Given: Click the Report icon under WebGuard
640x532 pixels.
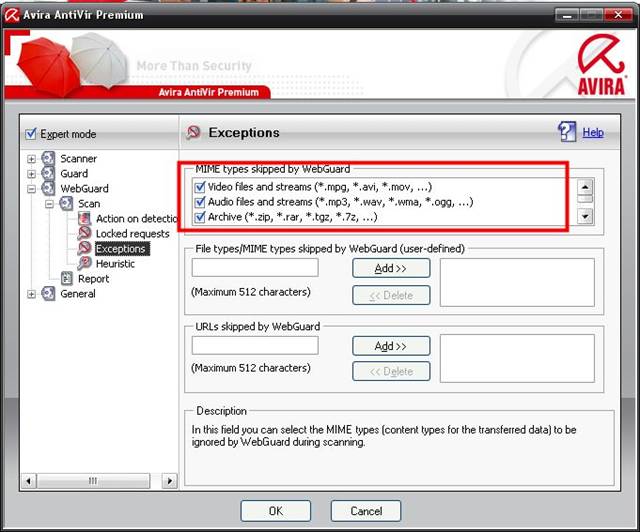Looking at the screenshot, I should (67, 279).
